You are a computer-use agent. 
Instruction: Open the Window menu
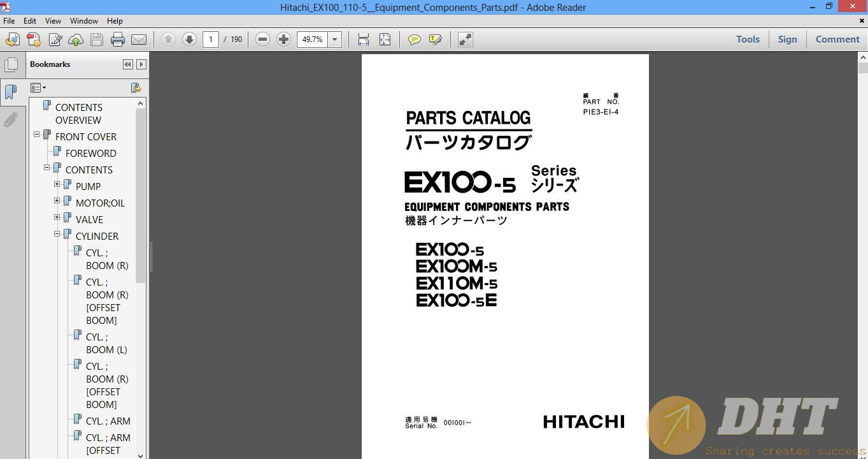tap(84, 21)
